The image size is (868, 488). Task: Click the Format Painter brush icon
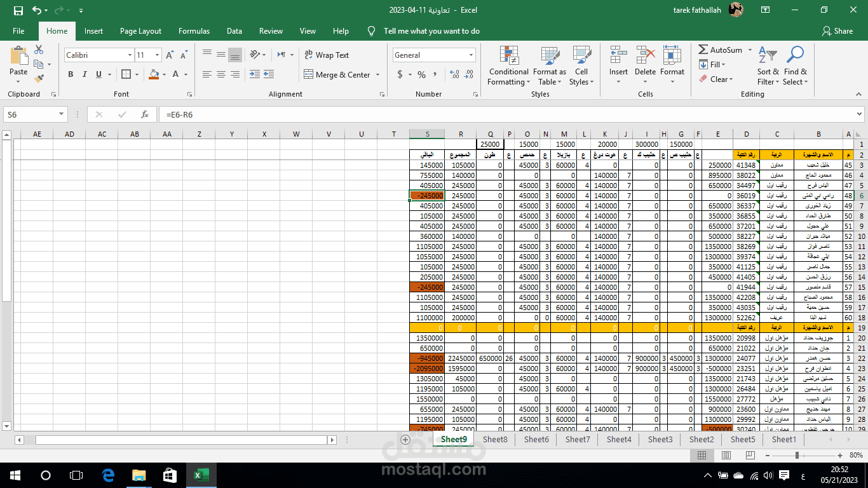(x=39, y=79)
